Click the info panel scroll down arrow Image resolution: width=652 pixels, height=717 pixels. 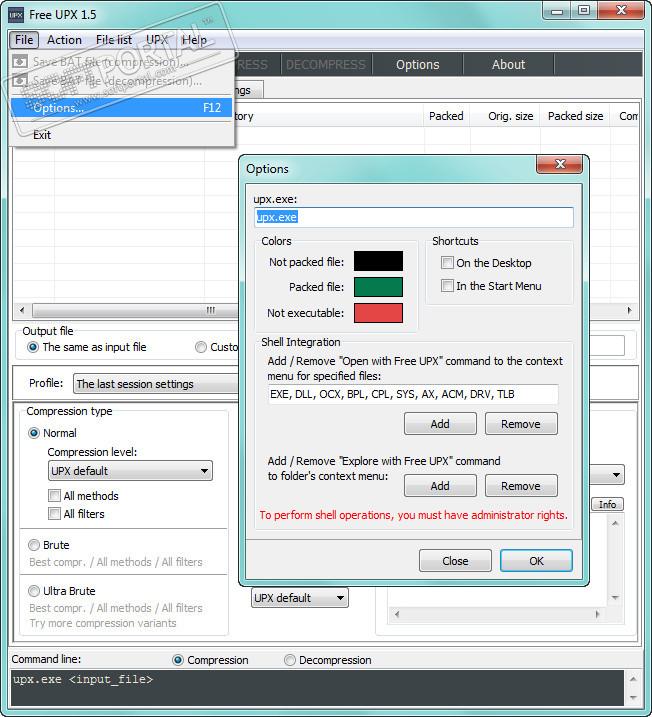point(615,597)
